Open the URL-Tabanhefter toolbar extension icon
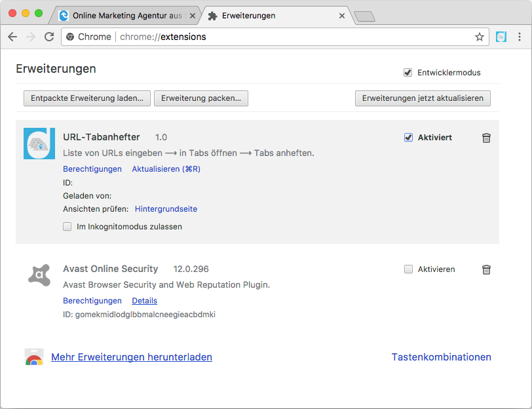This screenshot has height=409, width=532. click(x=501, y=37)
